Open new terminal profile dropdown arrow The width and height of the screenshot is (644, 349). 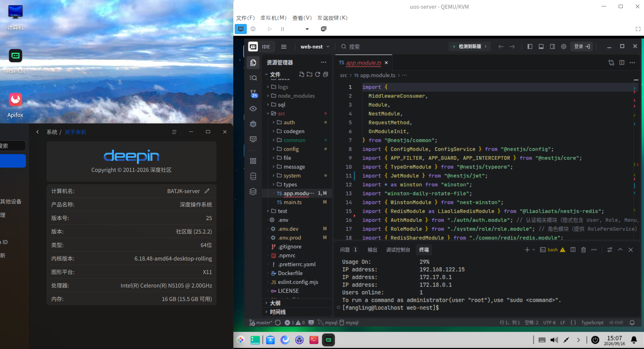click(534, 250)
